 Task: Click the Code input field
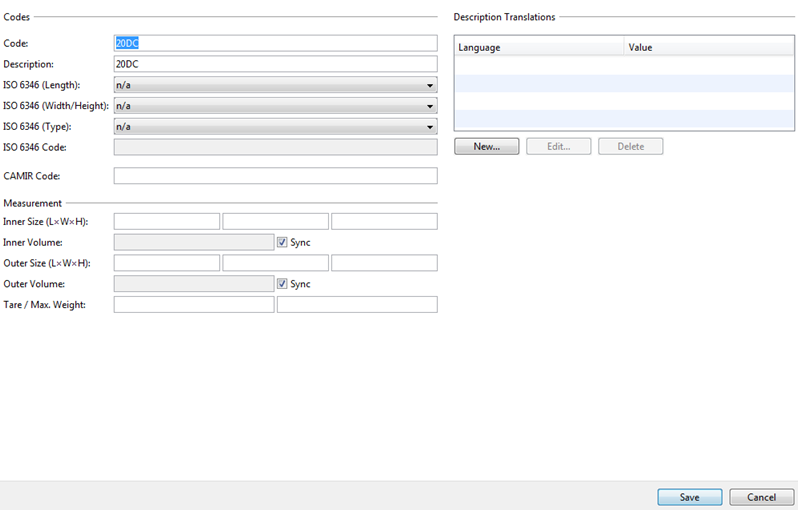275,43
